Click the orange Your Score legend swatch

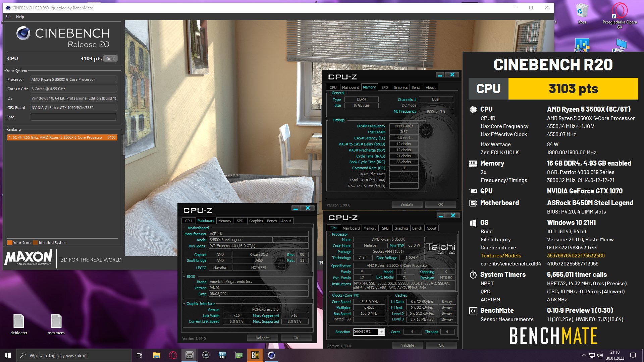10,243
